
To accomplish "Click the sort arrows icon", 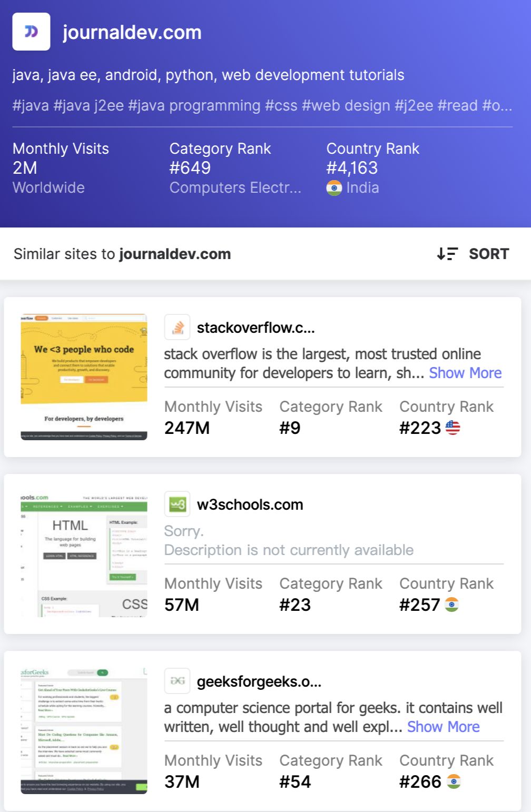I will (x=447, y=254).
